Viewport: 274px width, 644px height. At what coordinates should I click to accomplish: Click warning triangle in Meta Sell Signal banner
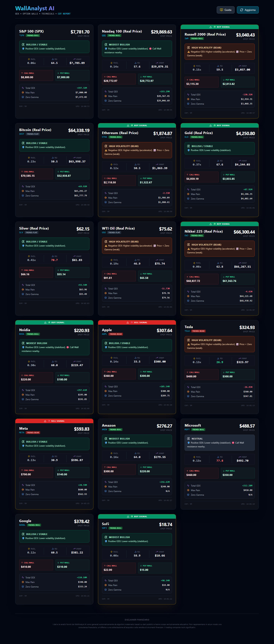pos(45,421)
